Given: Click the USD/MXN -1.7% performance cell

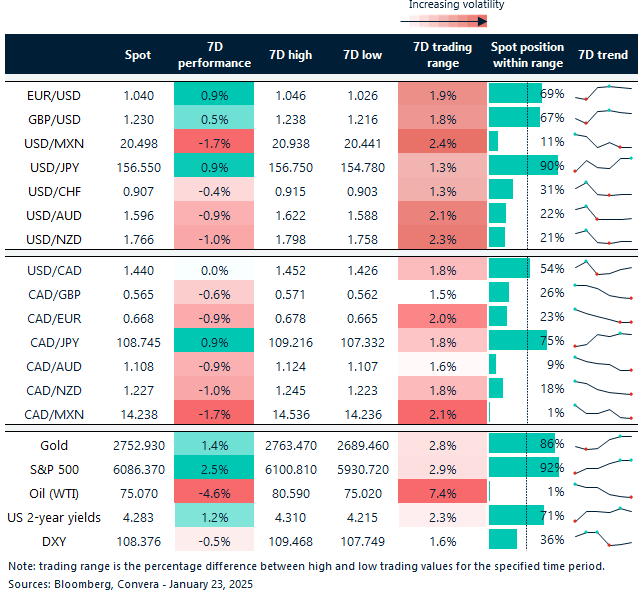Looking at the screenshot, I should [x=214, y=141].
